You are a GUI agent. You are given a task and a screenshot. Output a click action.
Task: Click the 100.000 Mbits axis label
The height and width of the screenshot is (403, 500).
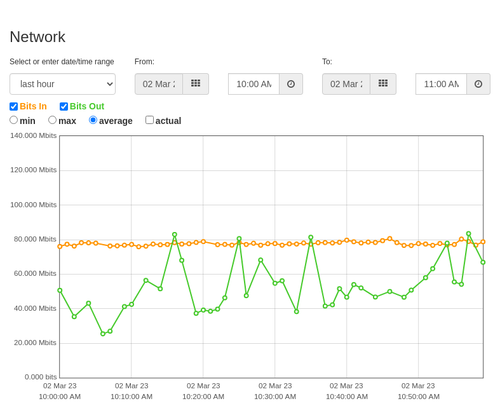tap(33, 205)
